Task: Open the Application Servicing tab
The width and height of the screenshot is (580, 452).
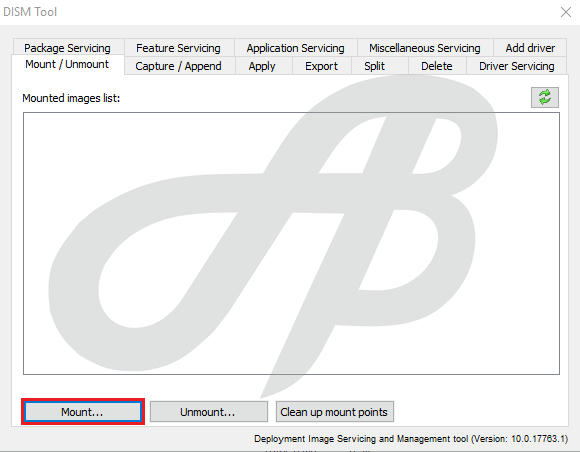Action: tap(295, 48)
